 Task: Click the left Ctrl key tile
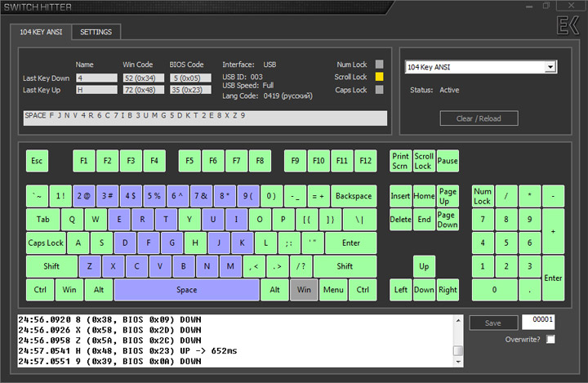(x=40, y=290)
